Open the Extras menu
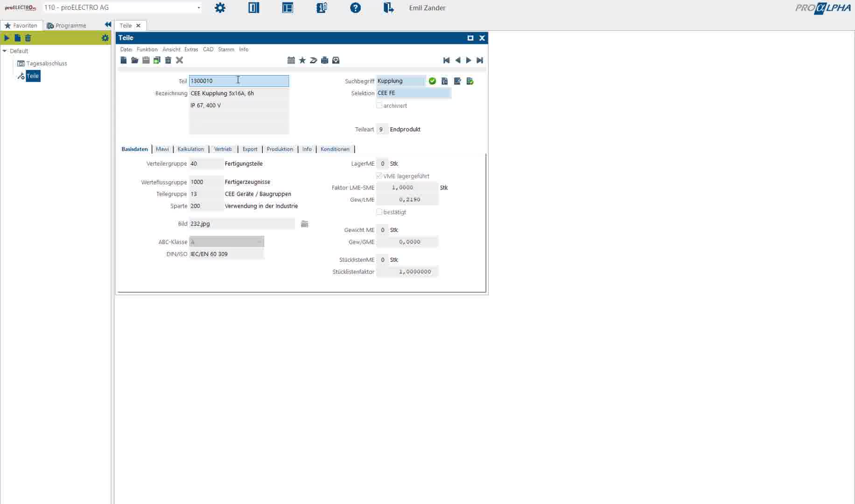This screenshot has width=855, height=504. click(x=191, y=49)
